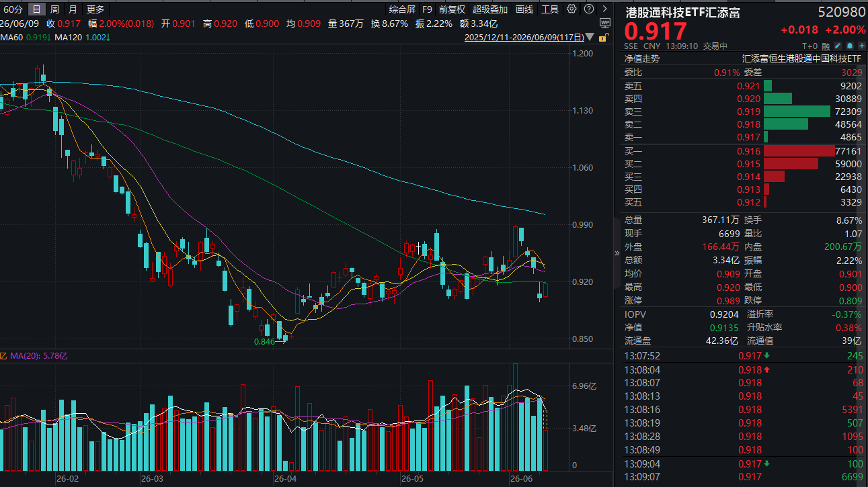
Task: Click the 融 margin tag
Action: pyautogui.click(x=826, y=46)
